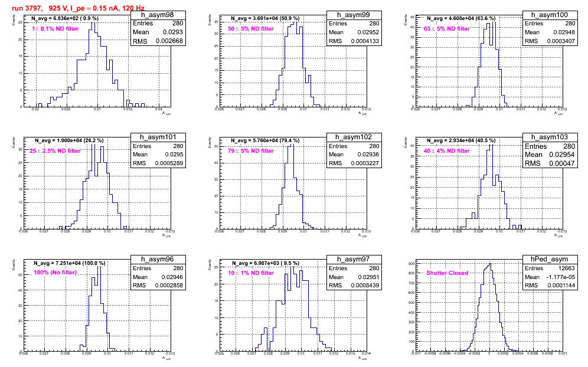
Task: Select the h_asym102 stats box title
Action: coord(354,137)
